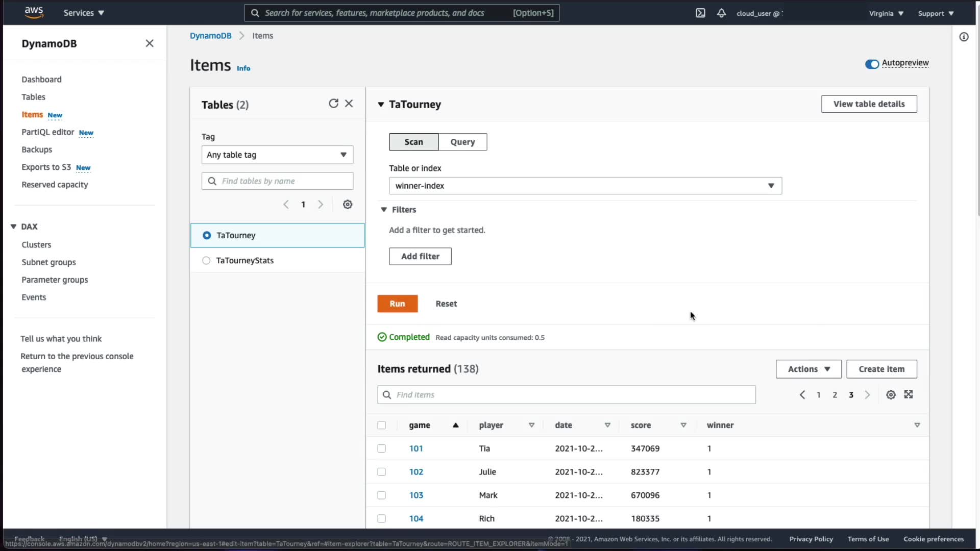The width and height of the screenshot is (980, 551).
Task: Open the info panel icon at right
Action: (x=964, y=37)
